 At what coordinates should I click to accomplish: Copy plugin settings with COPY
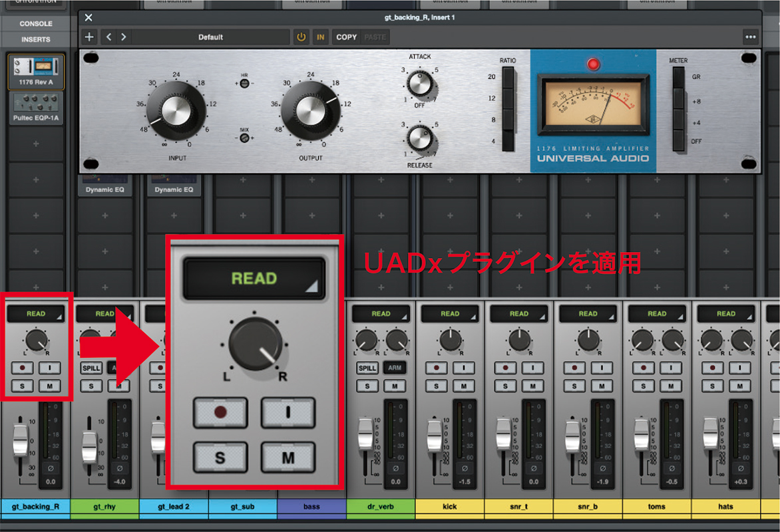coord(346,37)
